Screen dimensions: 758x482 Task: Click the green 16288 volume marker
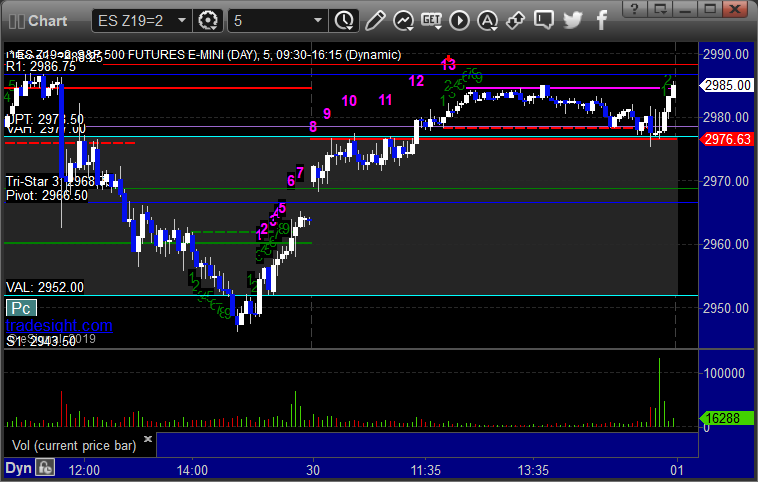(x=727, y=418)
